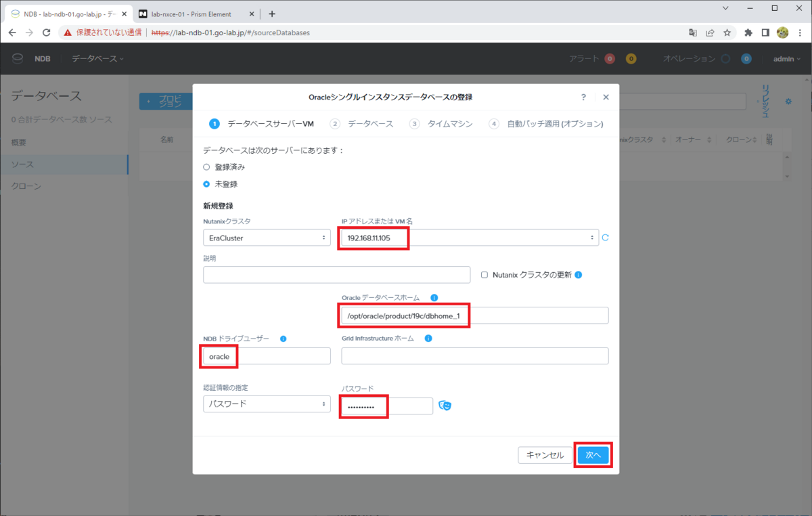
Task: Go to wizard step 2 データベース
Action: [362, 124]
